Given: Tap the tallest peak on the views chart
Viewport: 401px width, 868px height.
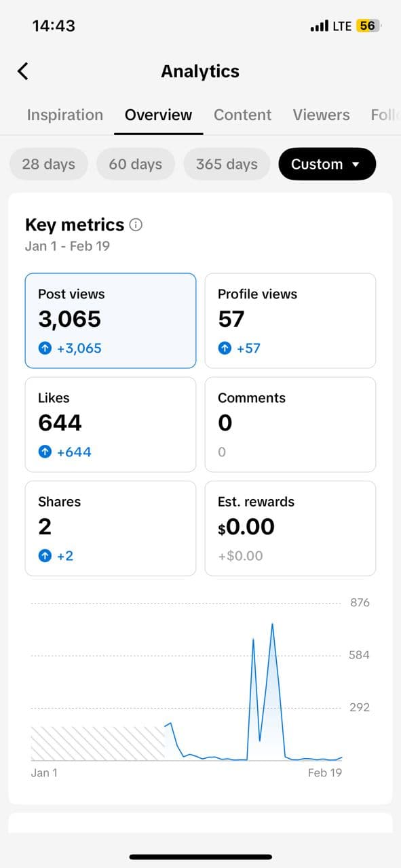Looking at the screenshot, I should coord(273,624).
